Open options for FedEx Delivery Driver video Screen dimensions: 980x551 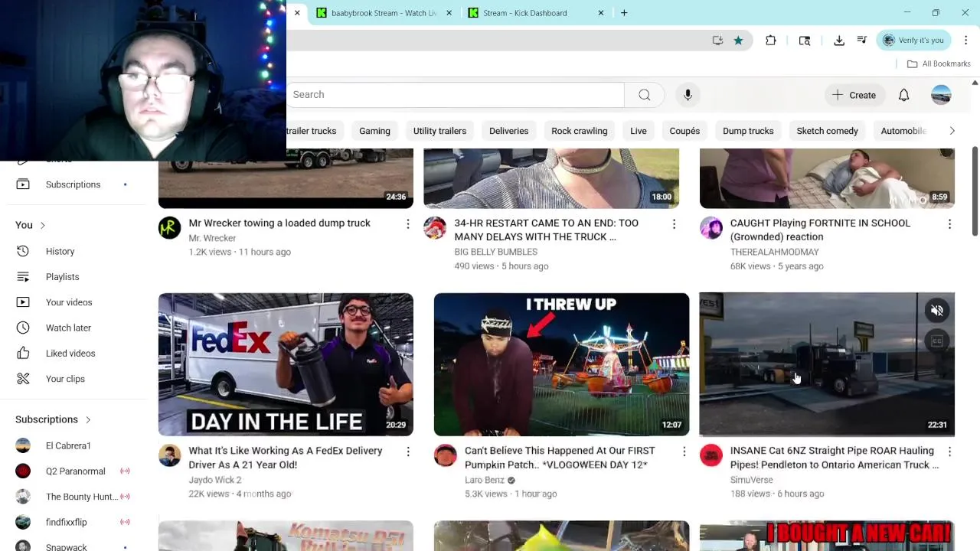tap(408, 452)
